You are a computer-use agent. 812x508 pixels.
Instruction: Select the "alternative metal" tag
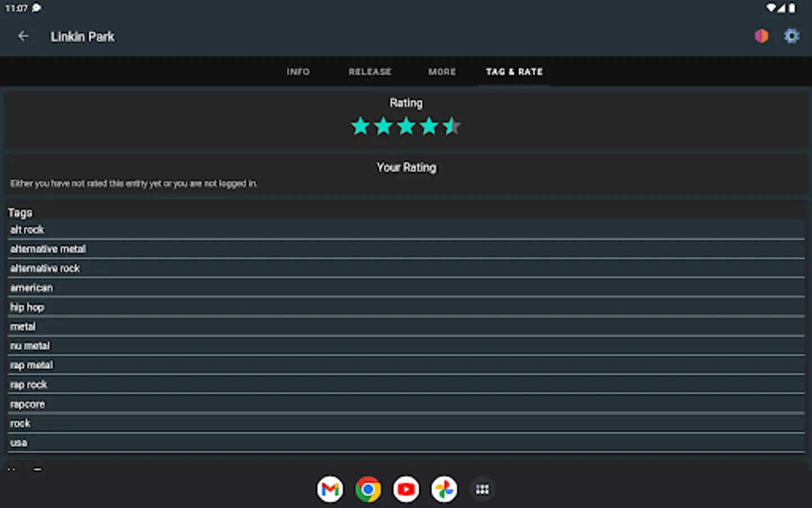(x=406, y=249)
